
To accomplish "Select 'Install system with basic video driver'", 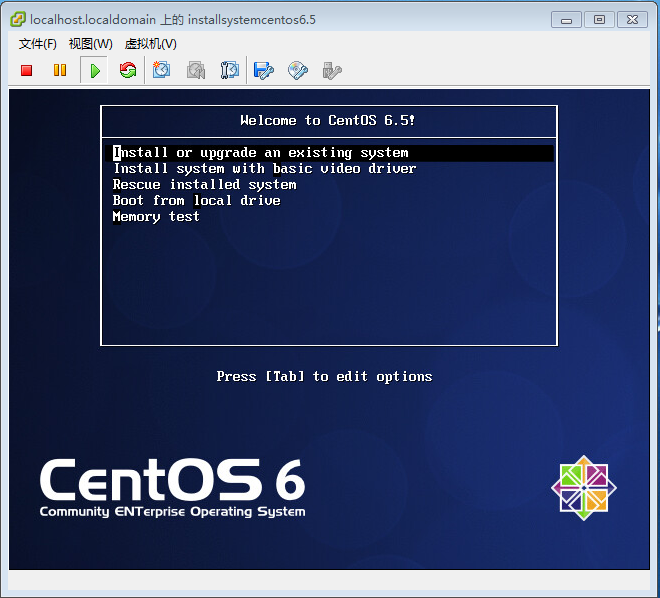I will pos(265,169).
